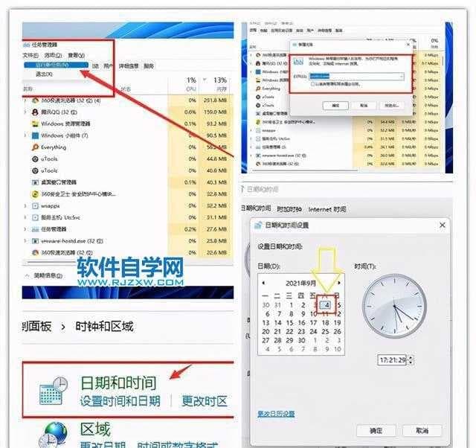This screenshot has width=476, height=448.
Task: Click the 更改时区 link
Action: point(205,401)
